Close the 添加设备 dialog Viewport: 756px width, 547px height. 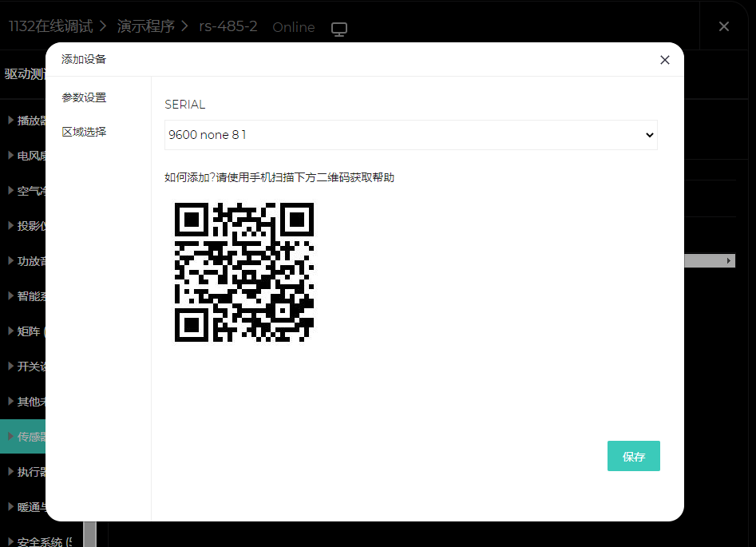click(665, 60)
